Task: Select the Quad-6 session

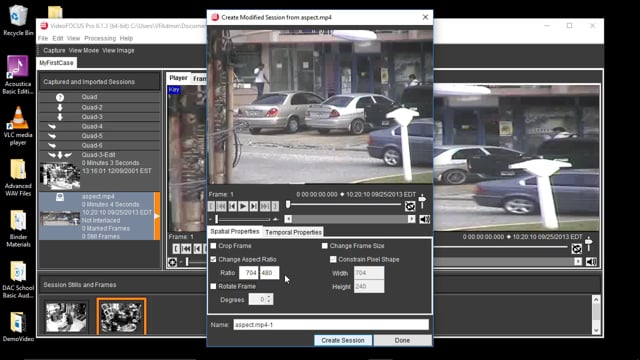Action: (100, 145)
